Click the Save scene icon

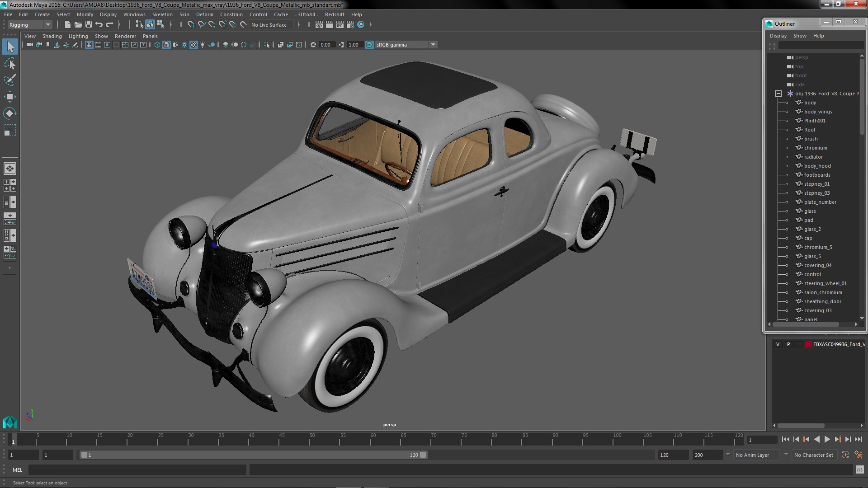pos(89,25)
